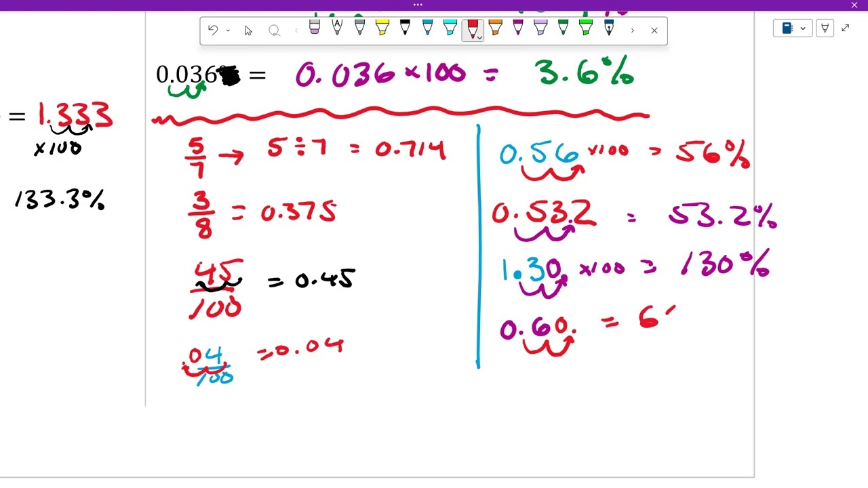The width and height of the screenshot is (868, 488).
Task: Select the purple magenta pen
Action: (x=518, y=28)
